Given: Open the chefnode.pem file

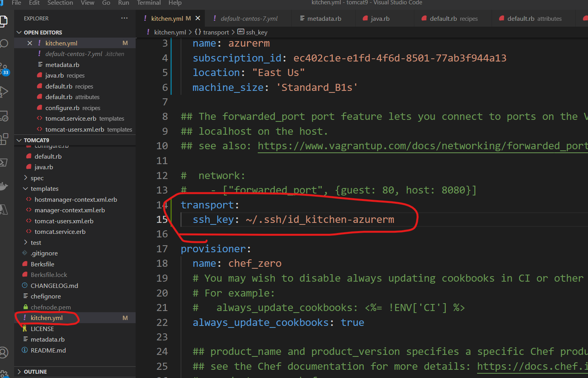Looking at the screenshot, I should click(51, 307).
